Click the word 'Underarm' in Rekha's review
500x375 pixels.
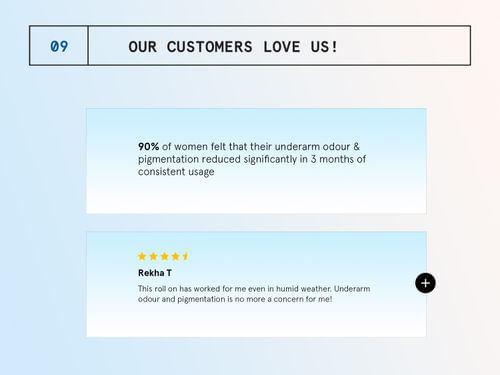click(352, 289)
